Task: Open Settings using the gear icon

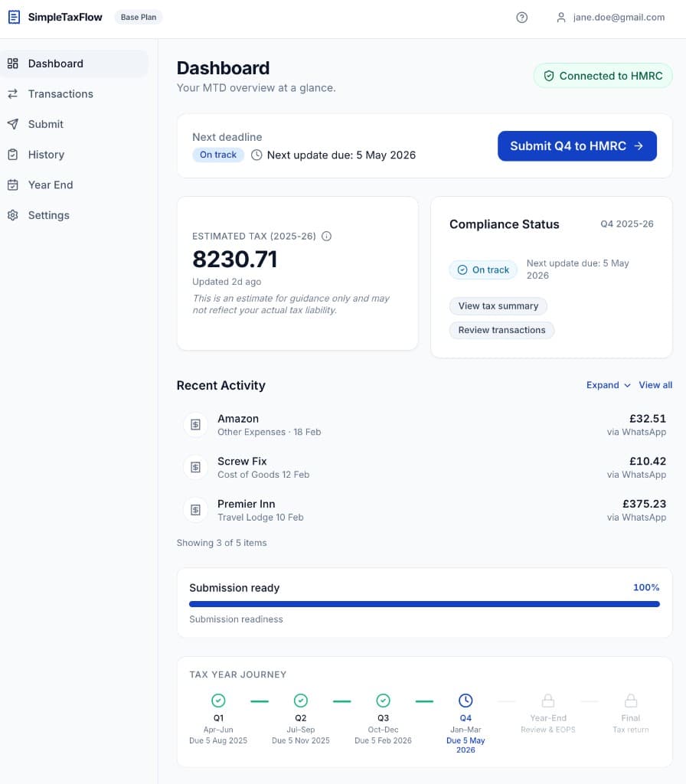Action: (13, 215)
